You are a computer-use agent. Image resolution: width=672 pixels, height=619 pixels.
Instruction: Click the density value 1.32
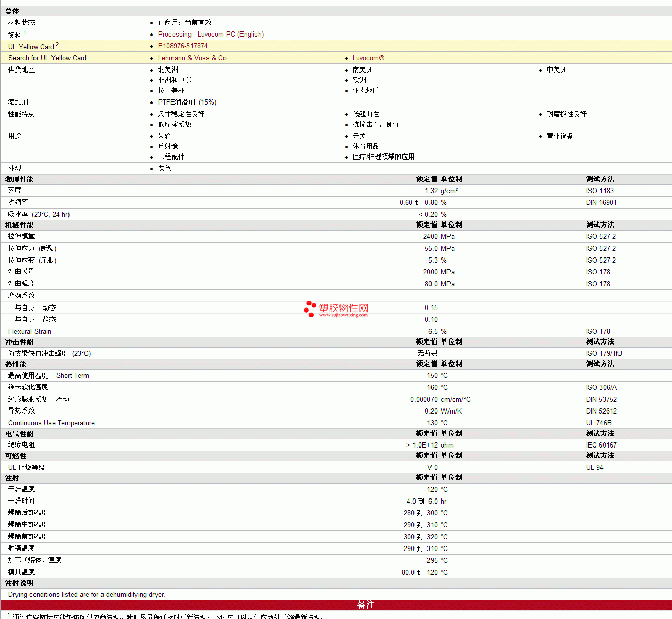(x=432, y=191)
